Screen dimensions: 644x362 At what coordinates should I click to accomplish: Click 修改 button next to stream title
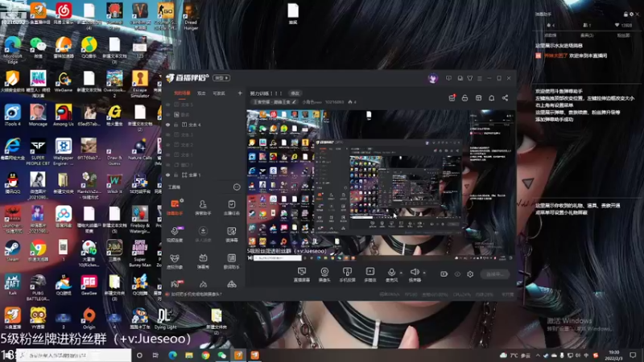coord(295,93)
